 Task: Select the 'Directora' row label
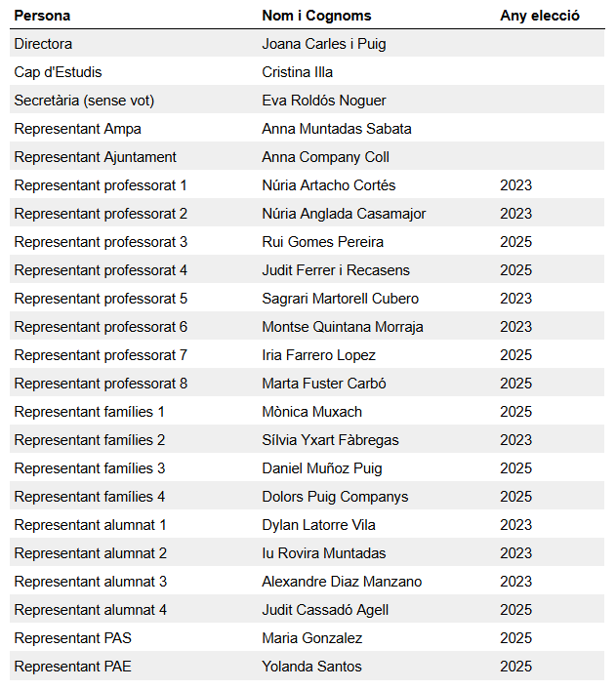[x=43, y=44]
